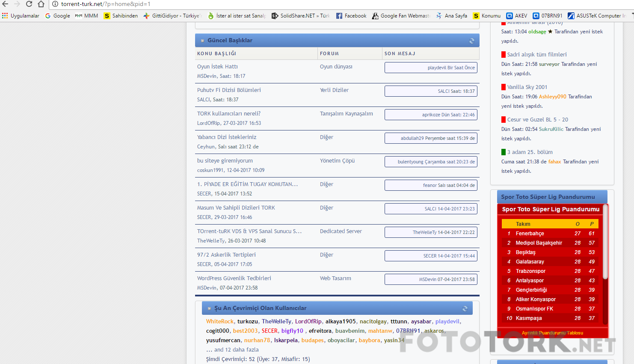Open the Yerli Diziler forum link
The image size is (634, 364).
pos(334,90)
